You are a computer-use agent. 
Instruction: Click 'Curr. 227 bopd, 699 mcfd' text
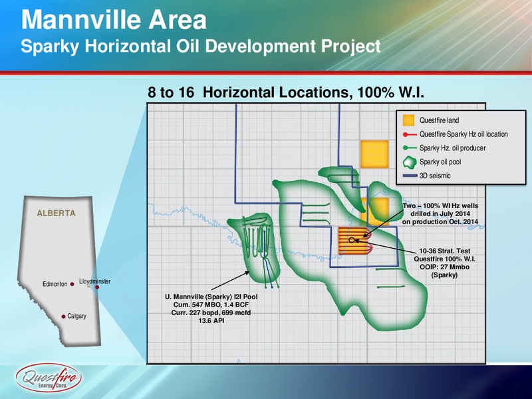pos(211,313)
